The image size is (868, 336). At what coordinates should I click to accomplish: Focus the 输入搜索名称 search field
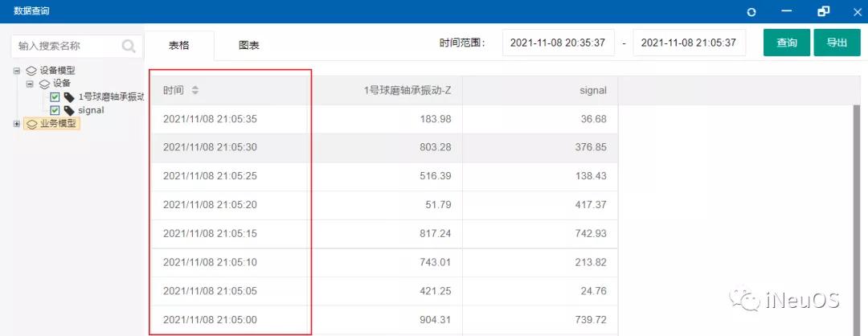(76, 46)
